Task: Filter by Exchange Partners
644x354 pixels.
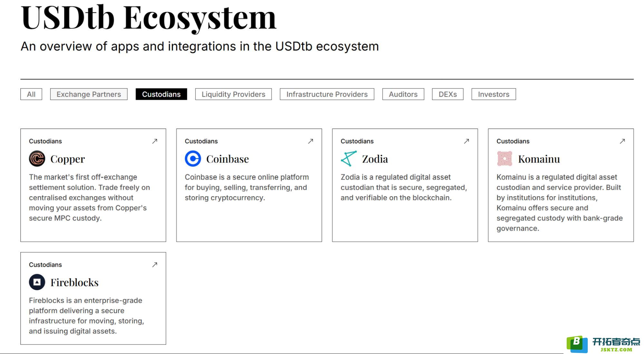Action: click(x=89, y=94)
